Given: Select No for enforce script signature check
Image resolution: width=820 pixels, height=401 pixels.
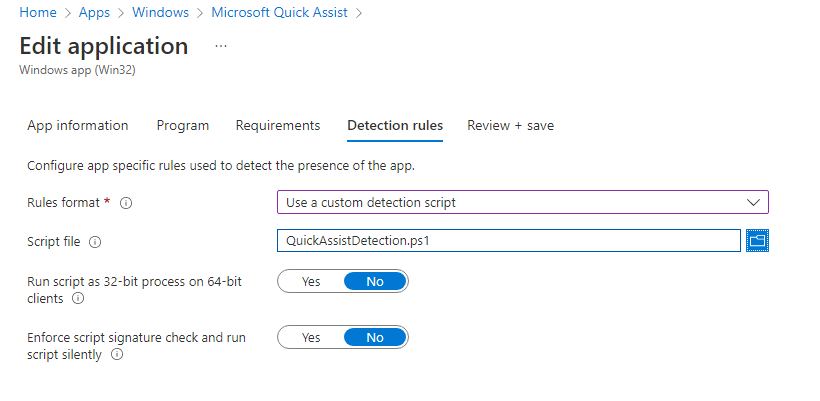Looking at the screenshot, I should (x=375, y=338).
